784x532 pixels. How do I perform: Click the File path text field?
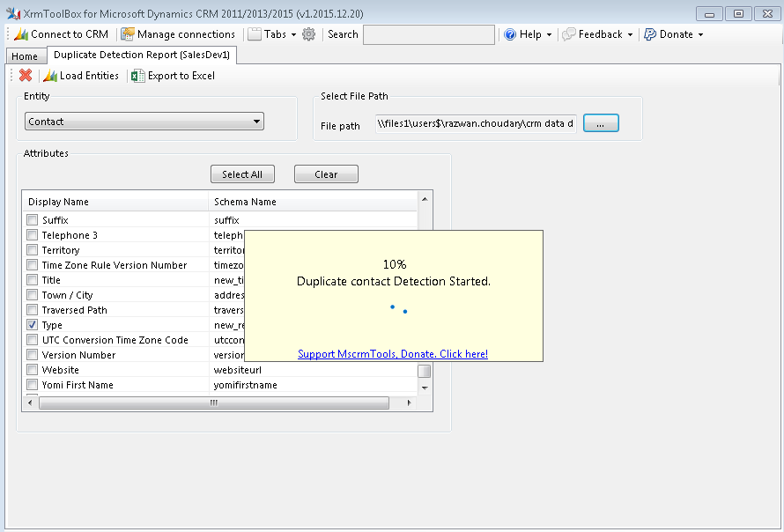[x=476, y=123]
